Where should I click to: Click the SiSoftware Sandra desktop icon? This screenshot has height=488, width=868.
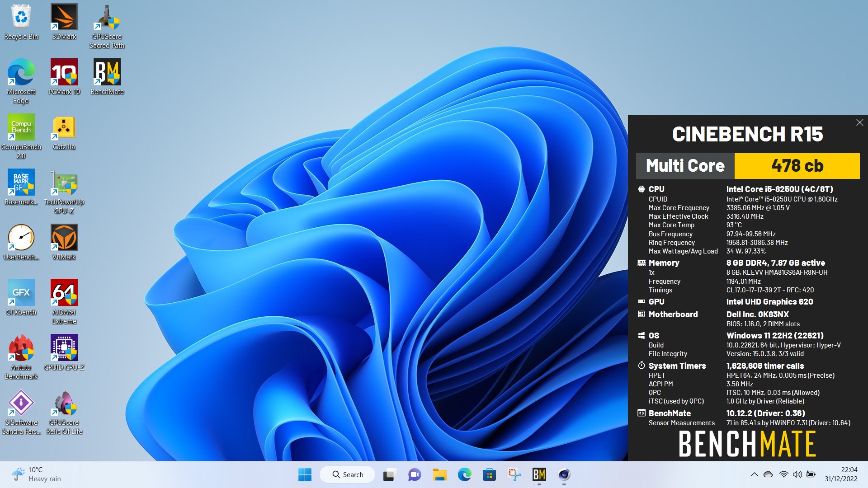(21, 413)
